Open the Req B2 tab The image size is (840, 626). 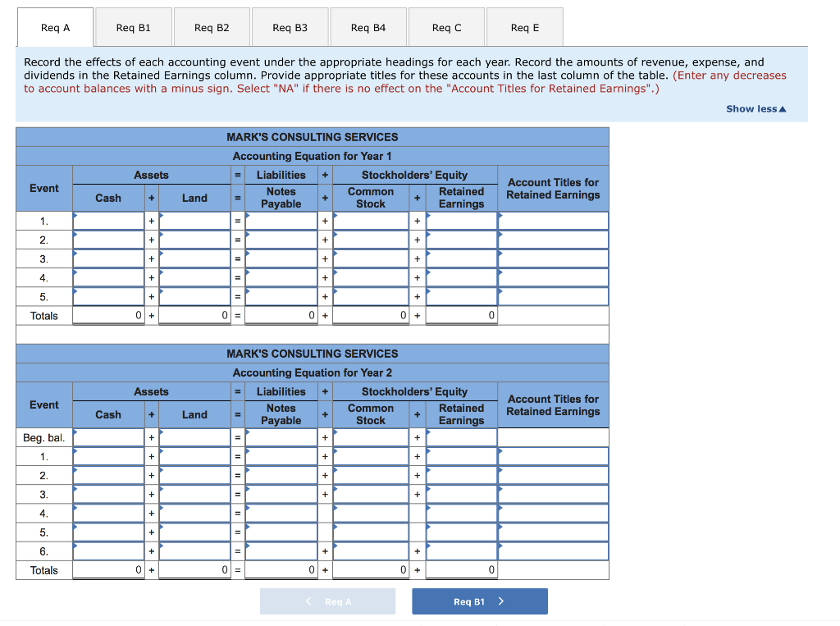click(212, 27)
